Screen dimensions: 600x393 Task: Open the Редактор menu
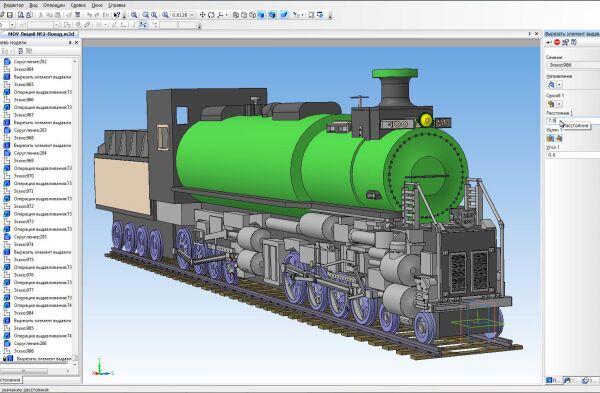coord(13,5)
